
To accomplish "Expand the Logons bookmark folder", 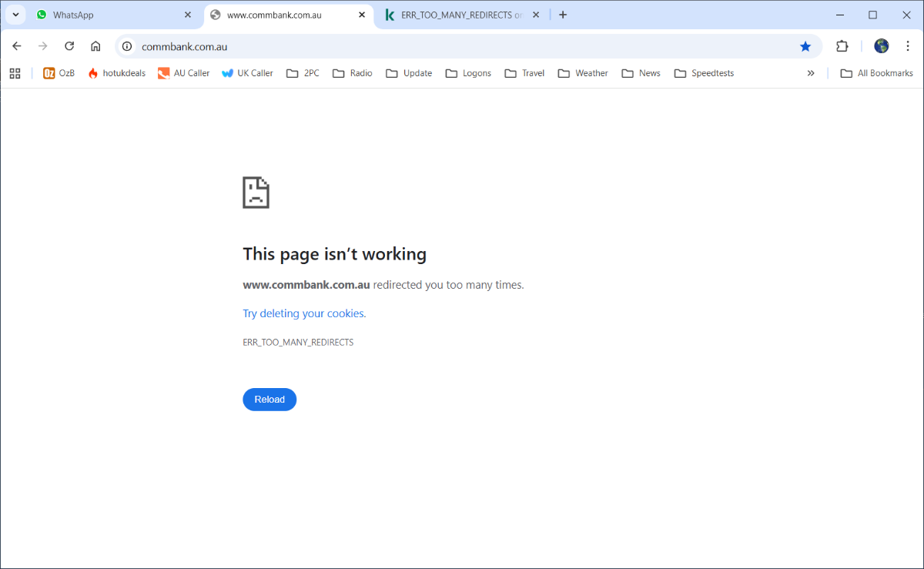I will click(468, 73).
